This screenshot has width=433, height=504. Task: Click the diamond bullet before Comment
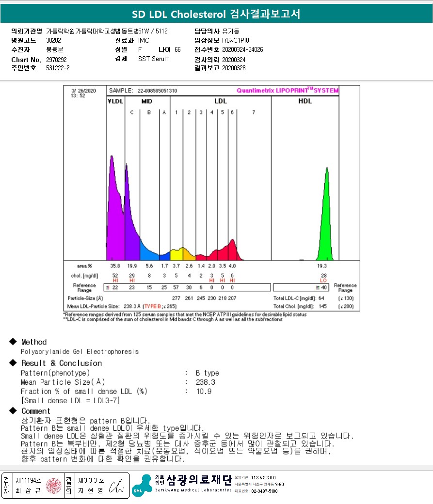click(x=13, y=410)
